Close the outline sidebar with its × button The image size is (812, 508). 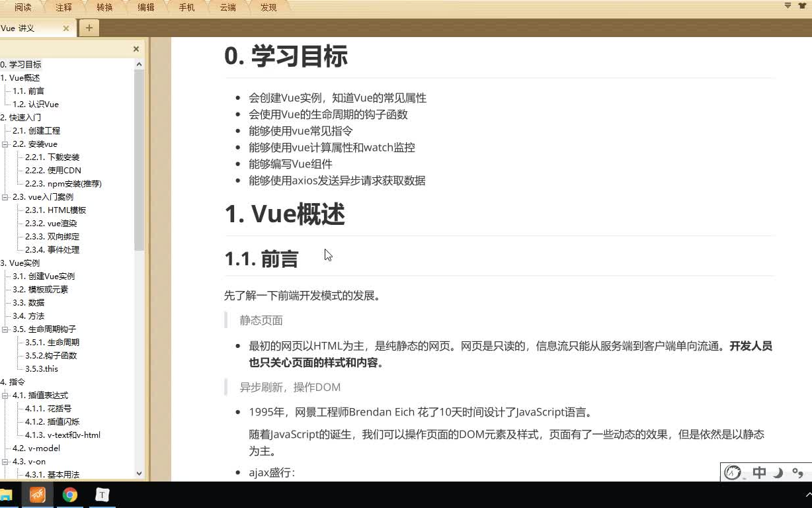point(136,48)
